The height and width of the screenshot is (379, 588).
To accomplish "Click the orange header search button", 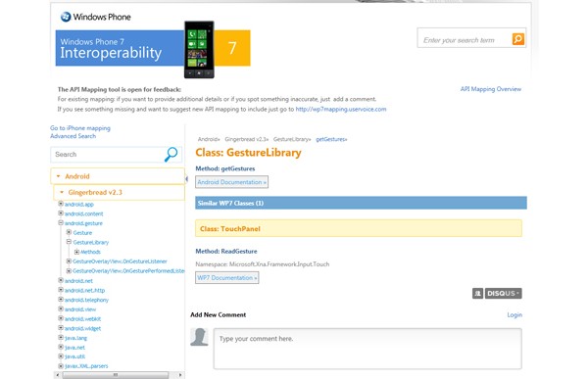I will click(x=517, y=39).
